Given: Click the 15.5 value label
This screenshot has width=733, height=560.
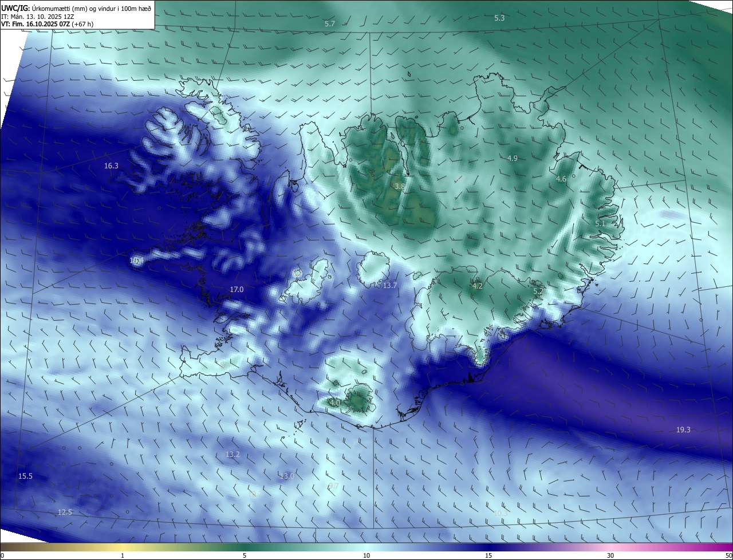Looking at the screenshot, I should tap(25, 476).
